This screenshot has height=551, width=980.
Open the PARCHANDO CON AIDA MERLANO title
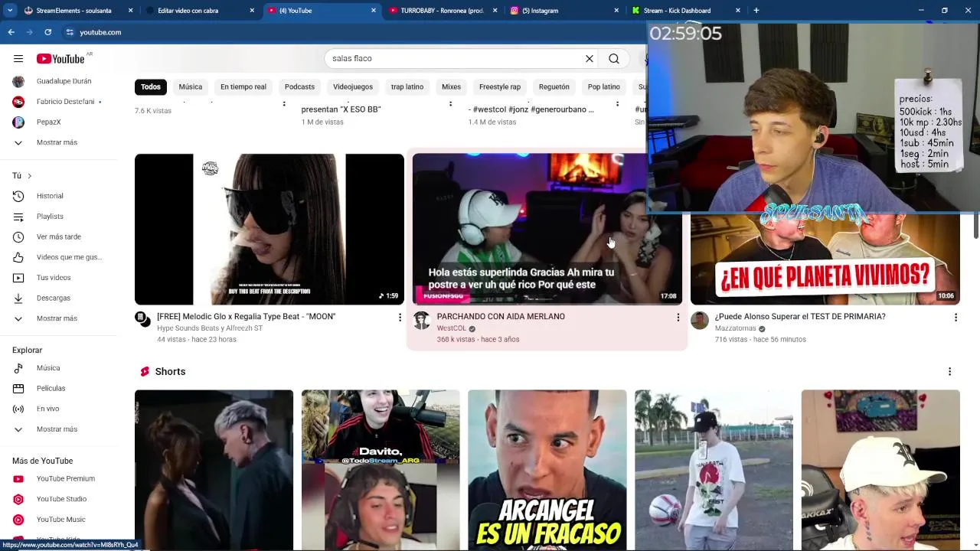(x=501, y=316)
